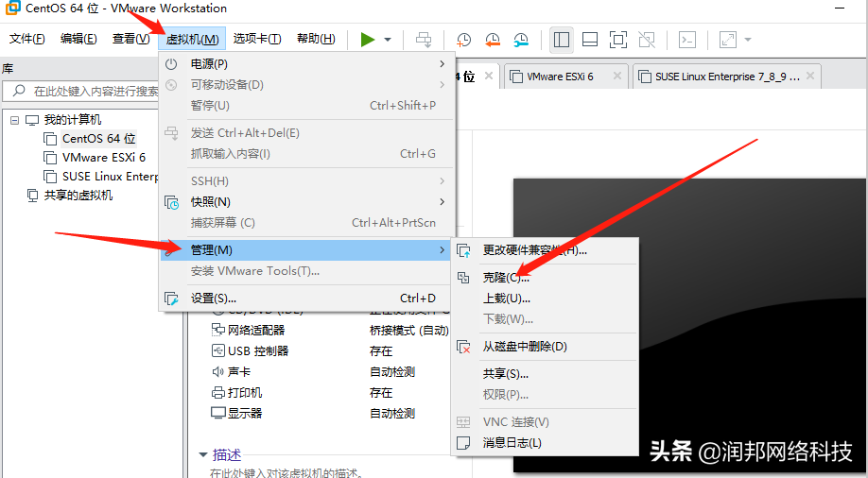Open the 查看(V) menu
Viewport: 868px width, 478px height.
pyautogui.click(x=130, y=39)
